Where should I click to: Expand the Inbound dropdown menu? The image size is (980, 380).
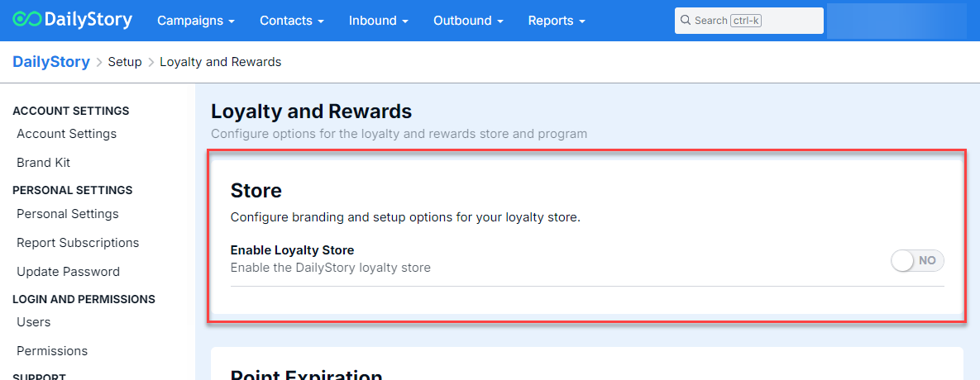tap(378, 21)
